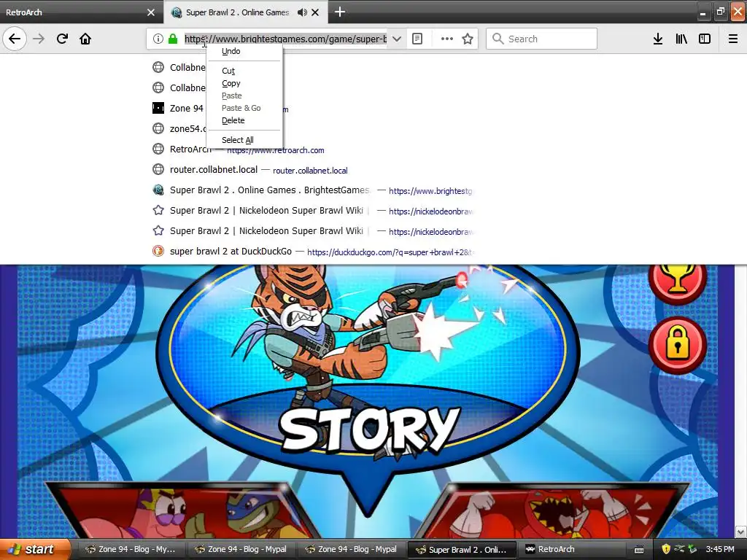
Task: Bookmark this page with the star
Action: 468,39
